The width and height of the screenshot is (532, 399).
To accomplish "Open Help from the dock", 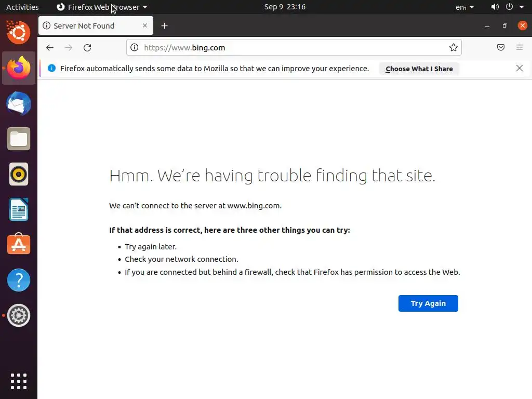I will coord(19,280).
